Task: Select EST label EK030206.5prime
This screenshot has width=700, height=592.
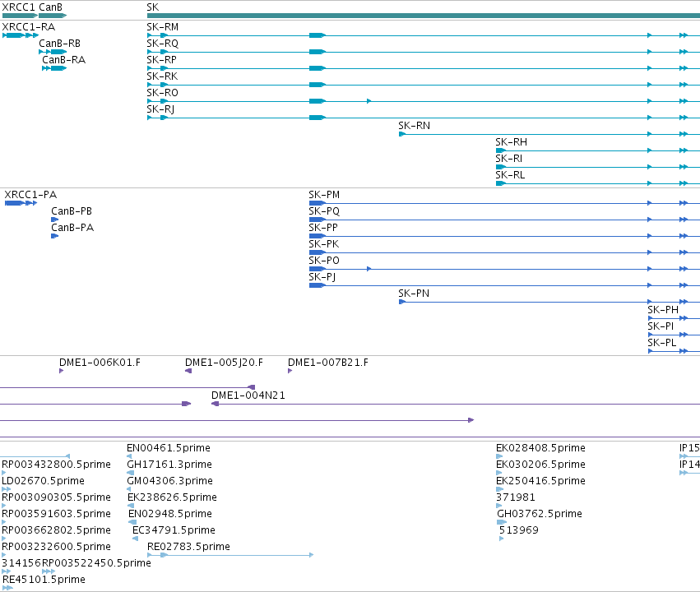Action: point(540,465)
